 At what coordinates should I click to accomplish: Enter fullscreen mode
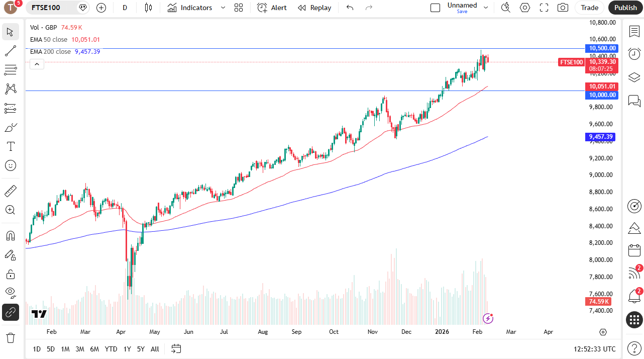544,8
